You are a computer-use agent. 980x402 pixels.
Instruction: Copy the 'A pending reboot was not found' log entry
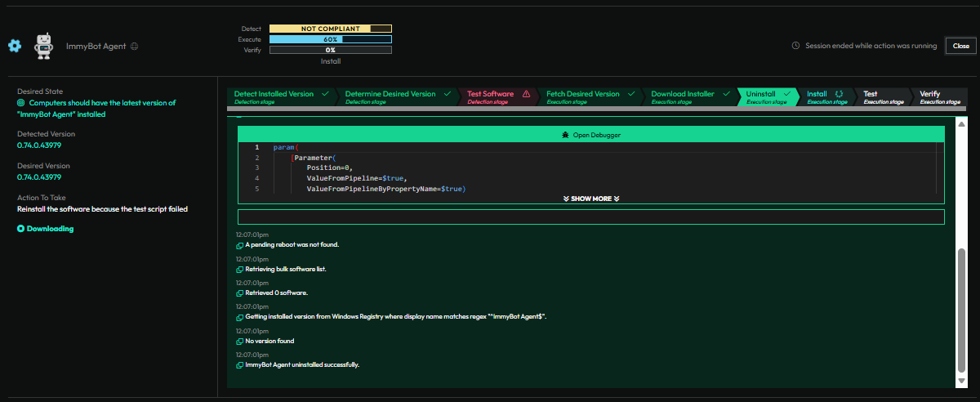[239, 245]
